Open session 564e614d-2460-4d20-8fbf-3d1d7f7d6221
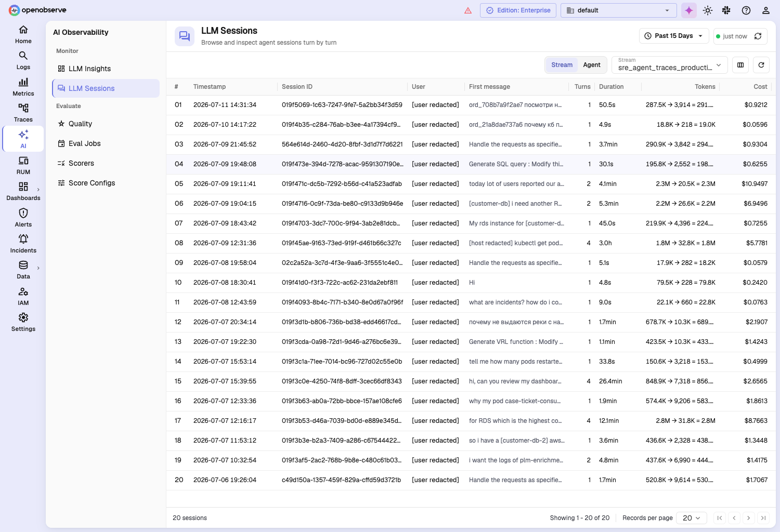Screen dimensions: 780x532 tap(342, 144)
